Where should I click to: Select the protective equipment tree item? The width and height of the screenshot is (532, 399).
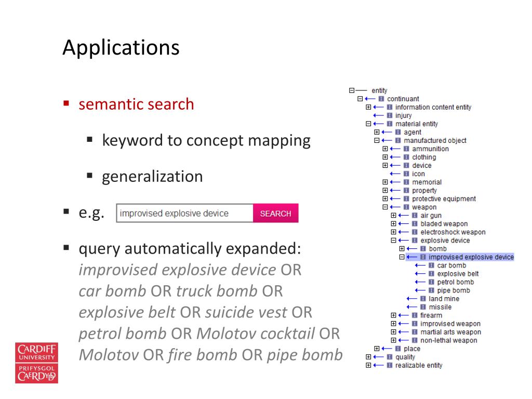tap(444, 198)
